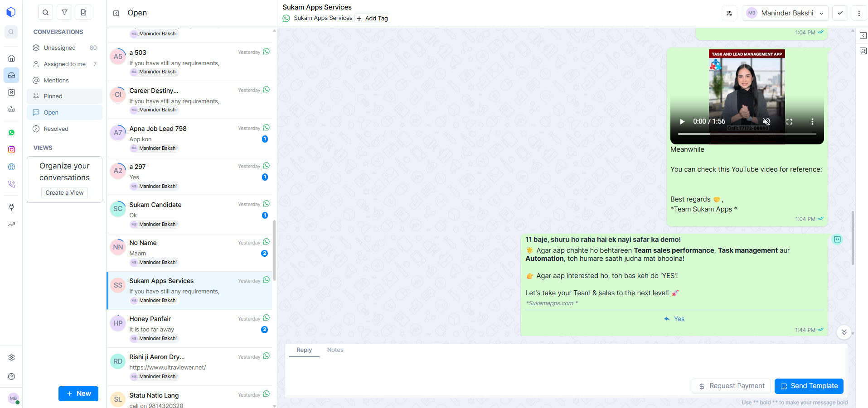Screen dimensions: 868x408
Task: Switch to the Reply tab
Action: (x=304, y=350)
